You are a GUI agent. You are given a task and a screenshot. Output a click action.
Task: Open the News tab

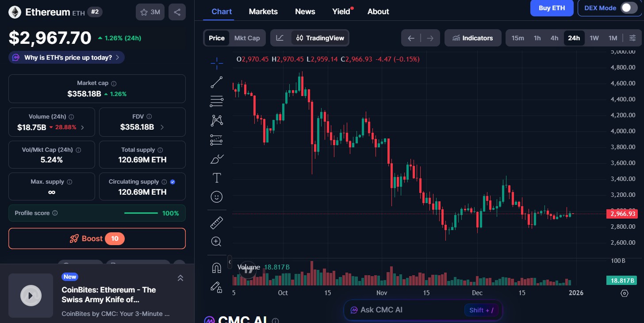click(305, 12)
